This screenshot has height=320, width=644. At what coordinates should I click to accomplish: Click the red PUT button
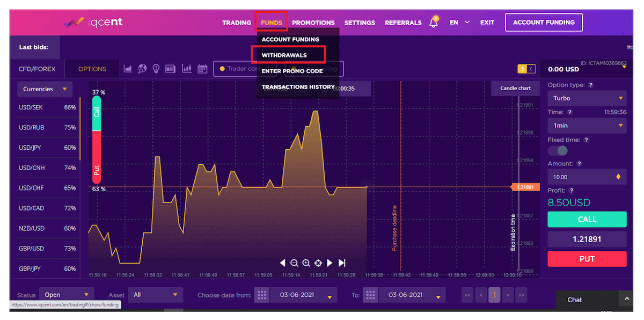(x=587, y=259)
